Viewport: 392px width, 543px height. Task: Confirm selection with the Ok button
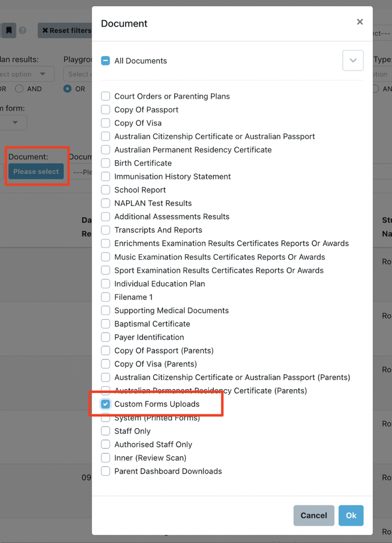[351, 516]
